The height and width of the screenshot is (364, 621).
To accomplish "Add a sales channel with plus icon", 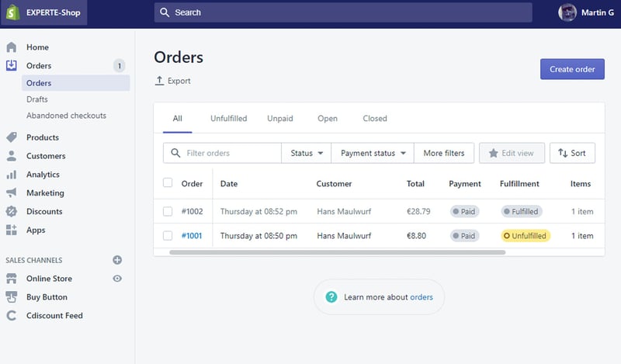I will [x=117, y=260].
